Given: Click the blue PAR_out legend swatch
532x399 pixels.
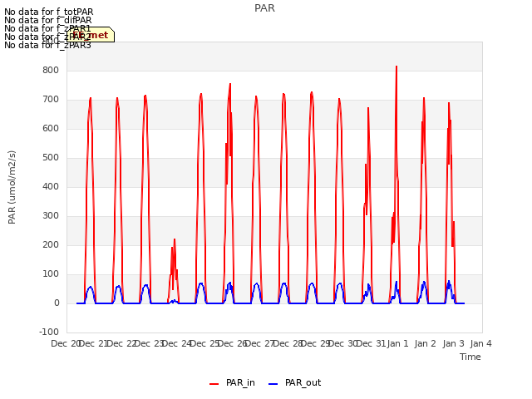Looking at the screenshot, I should coord(273,384).
